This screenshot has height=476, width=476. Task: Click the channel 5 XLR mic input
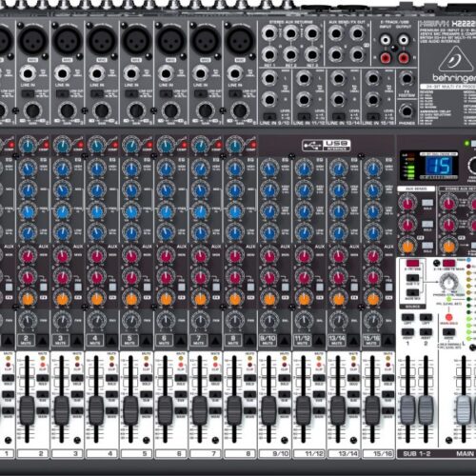click(x=136, y=41)
